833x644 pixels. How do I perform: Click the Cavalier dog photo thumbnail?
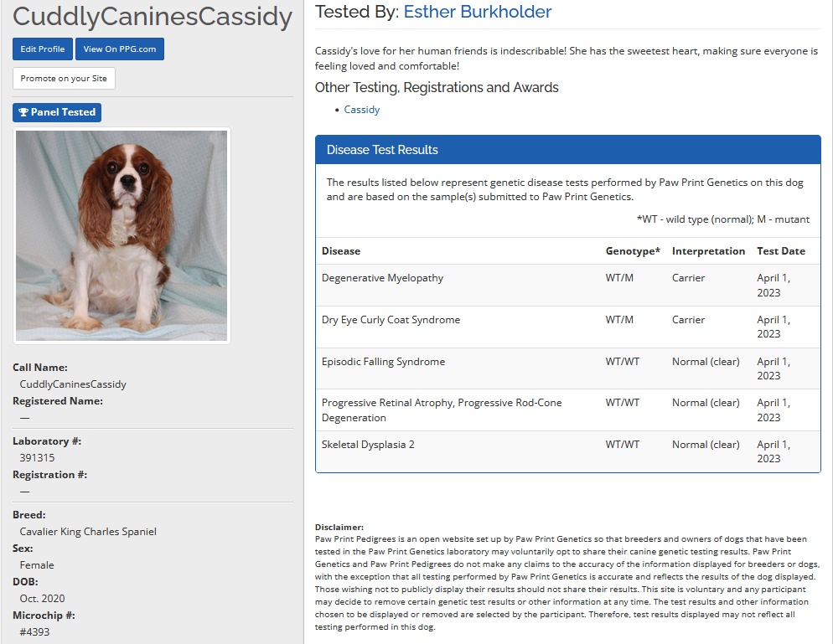(x=122, y=235)
